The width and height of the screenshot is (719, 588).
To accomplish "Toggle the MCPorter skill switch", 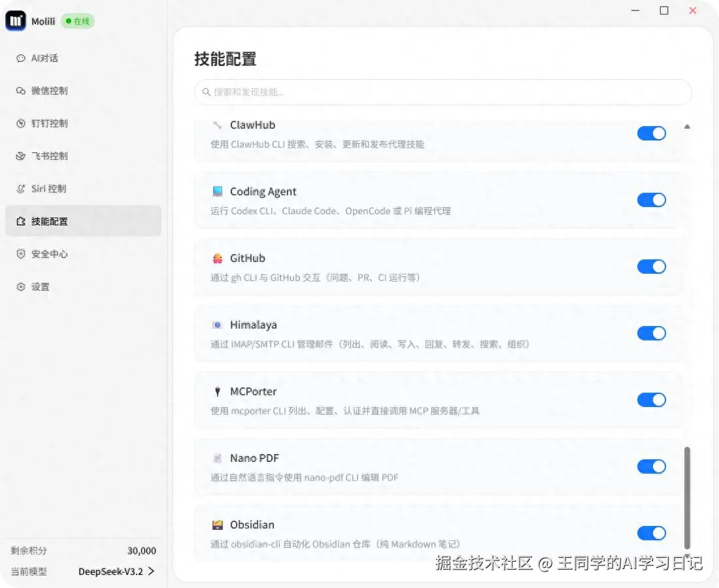I will 651,400.
